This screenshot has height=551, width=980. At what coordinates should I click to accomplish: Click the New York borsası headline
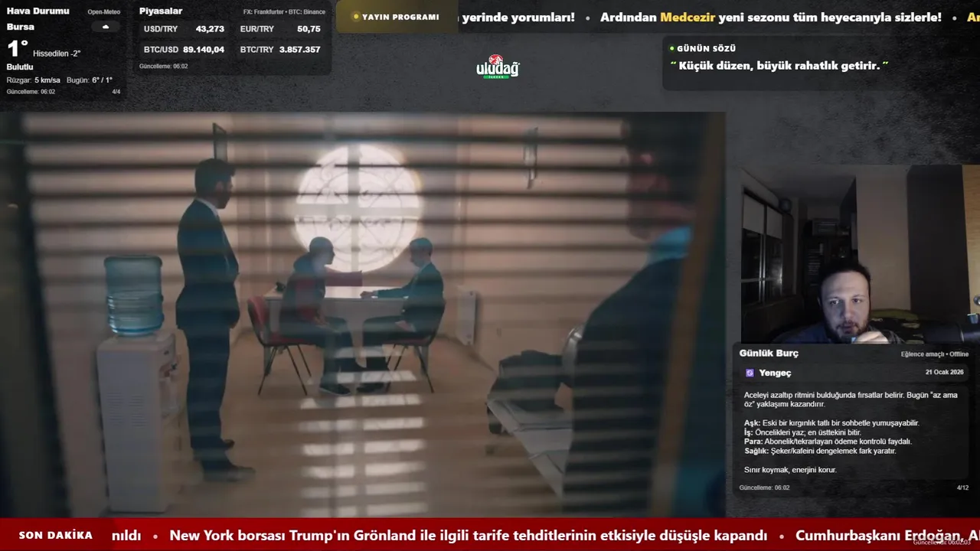(x=468, y=536)
